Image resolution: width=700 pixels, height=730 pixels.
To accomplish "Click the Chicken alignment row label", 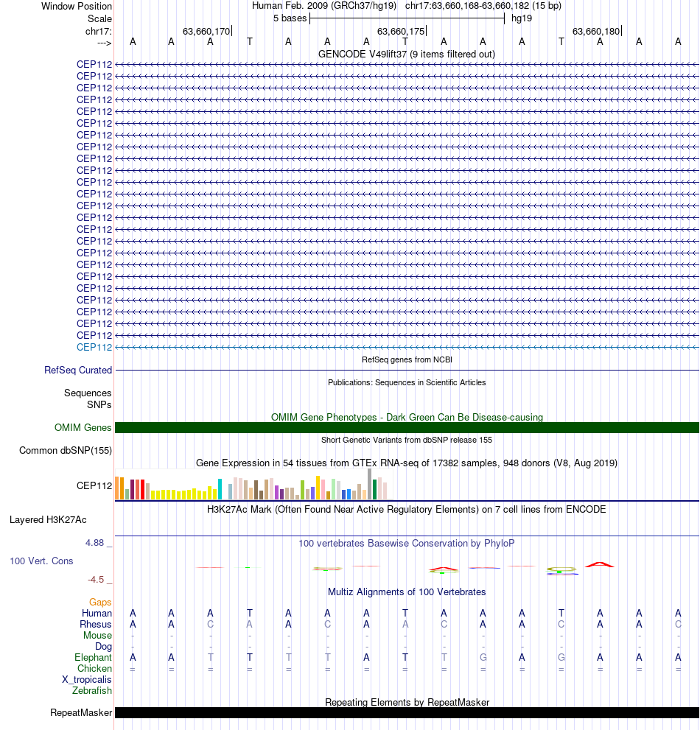I will coord(94,669).
